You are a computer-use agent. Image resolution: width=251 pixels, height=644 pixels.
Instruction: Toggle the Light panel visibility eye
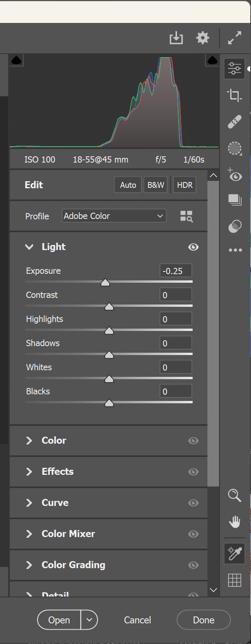[193, 247]
